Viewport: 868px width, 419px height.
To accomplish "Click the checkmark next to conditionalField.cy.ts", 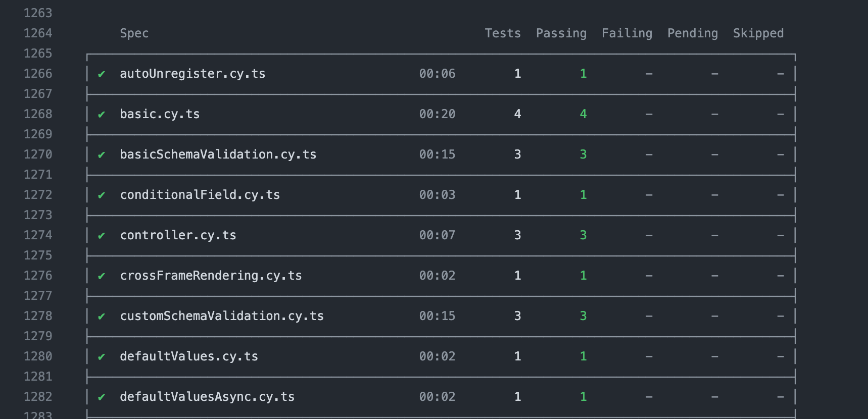I will click(x=102, y=195).
